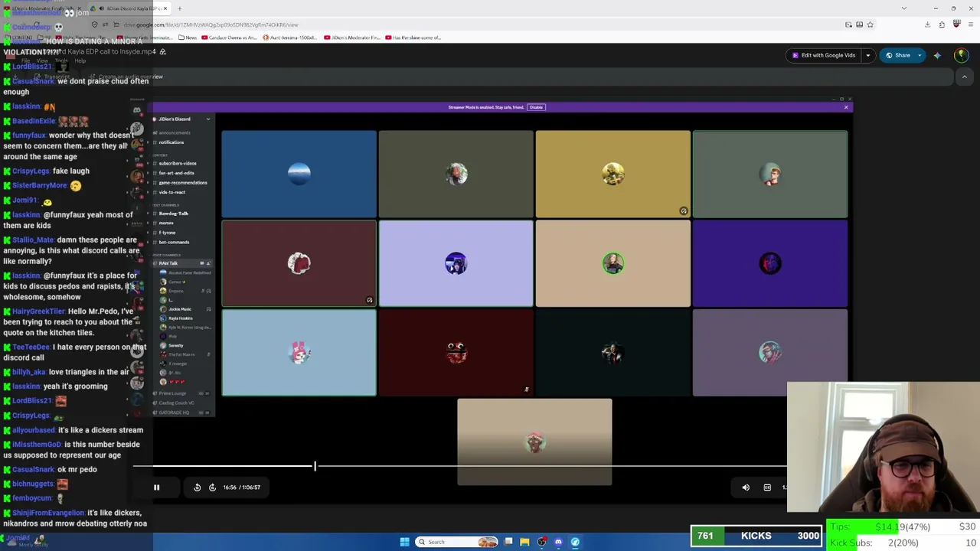Open the game-recommendations channel

tap(182, 182)
